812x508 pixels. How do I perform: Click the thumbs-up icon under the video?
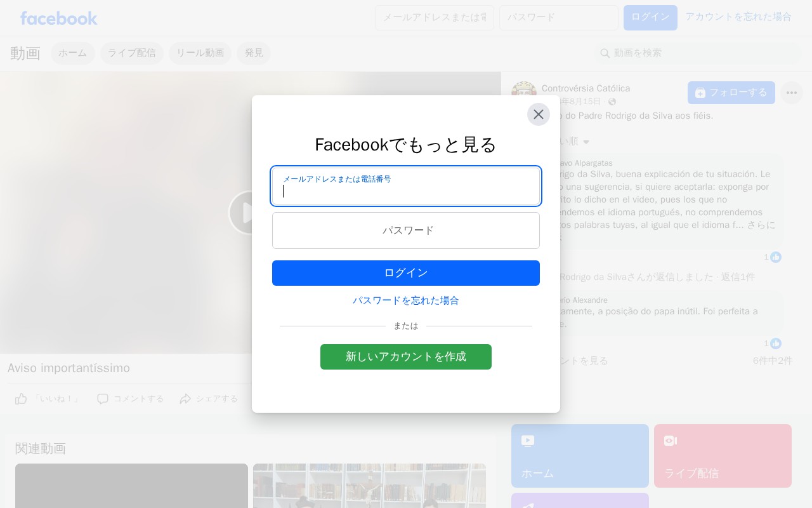[x=21, y=399]
